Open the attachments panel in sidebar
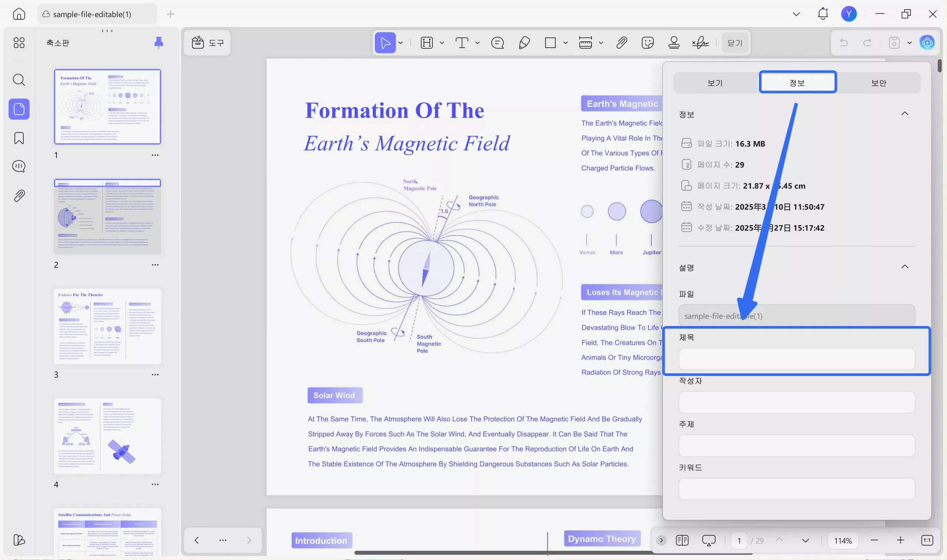This screenshot has height=560, width=947. click(19, 196)
